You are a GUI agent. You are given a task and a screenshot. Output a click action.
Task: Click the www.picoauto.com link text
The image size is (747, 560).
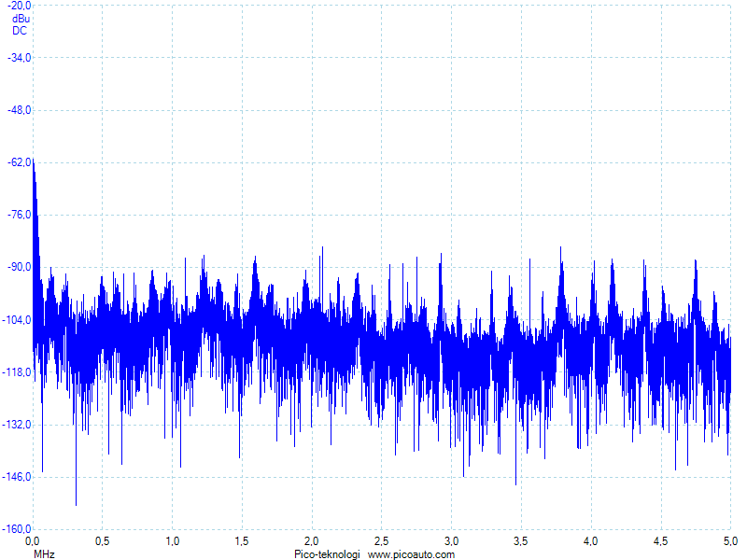click(411, 554)
